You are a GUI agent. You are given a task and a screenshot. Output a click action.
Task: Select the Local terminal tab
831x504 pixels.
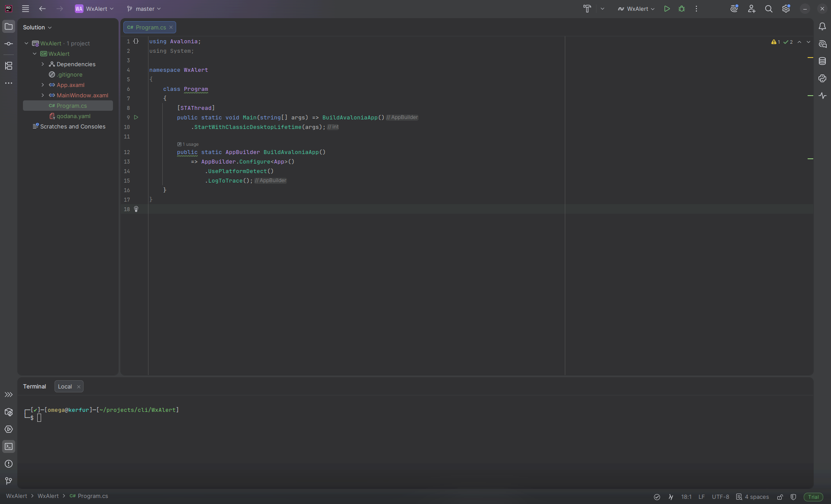pos(65,386)
